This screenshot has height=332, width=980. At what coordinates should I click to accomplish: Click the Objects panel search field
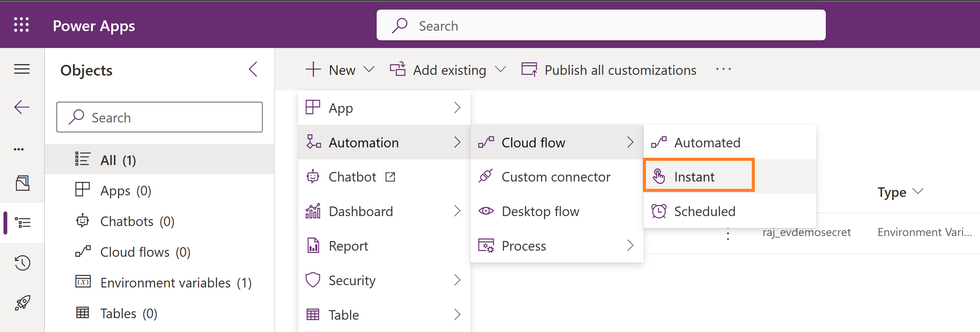[159, 117]
